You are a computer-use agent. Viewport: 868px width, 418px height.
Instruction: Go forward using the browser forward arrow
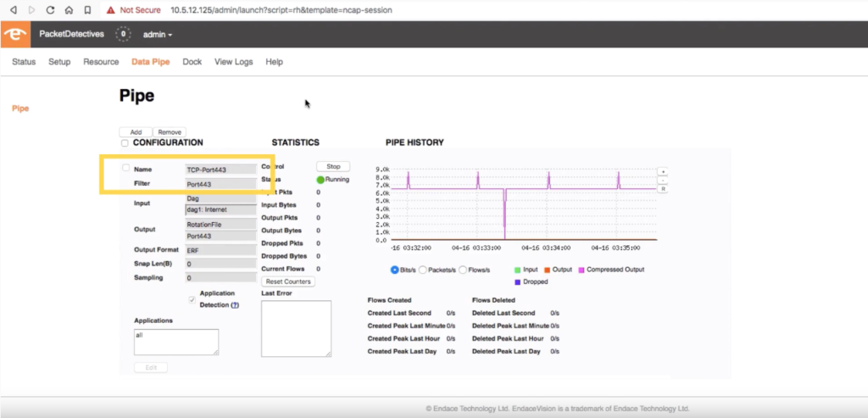(31, 10)
